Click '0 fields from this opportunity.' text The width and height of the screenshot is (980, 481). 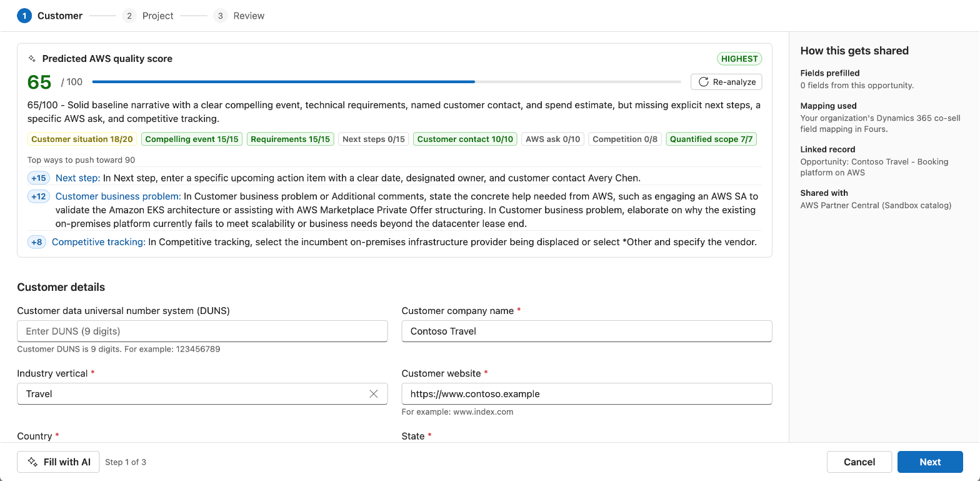[x=857, y=86]
